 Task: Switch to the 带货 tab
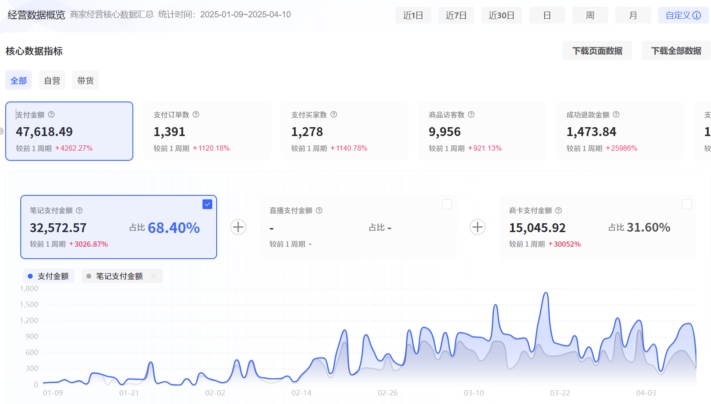point(85,81)
